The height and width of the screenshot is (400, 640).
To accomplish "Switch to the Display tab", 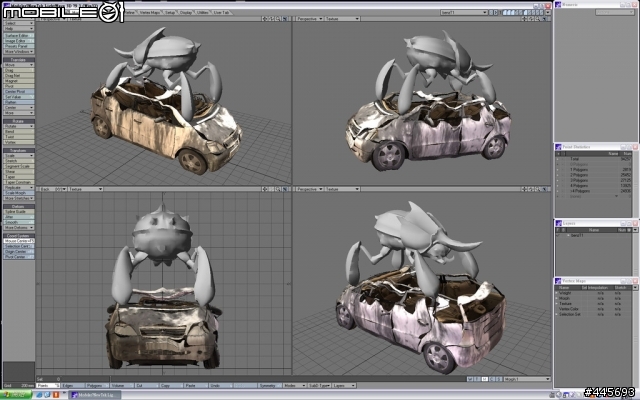I will (x=186, y=13).
